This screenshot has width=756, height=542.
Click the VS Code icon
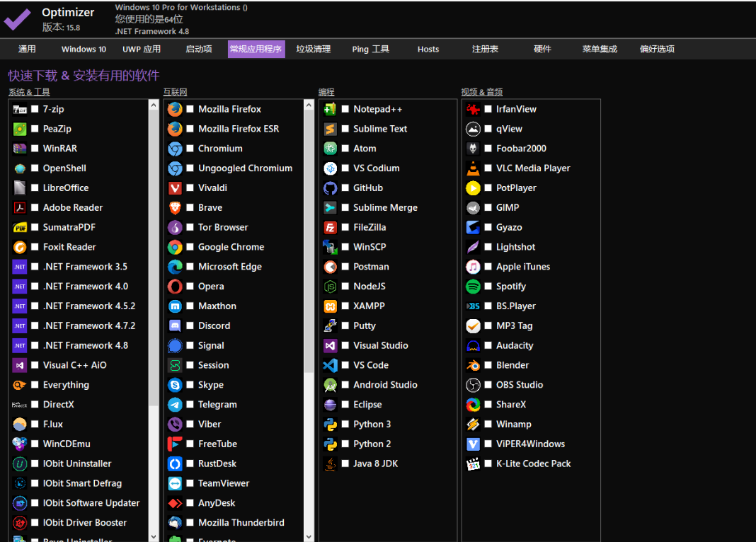point(331,365)
